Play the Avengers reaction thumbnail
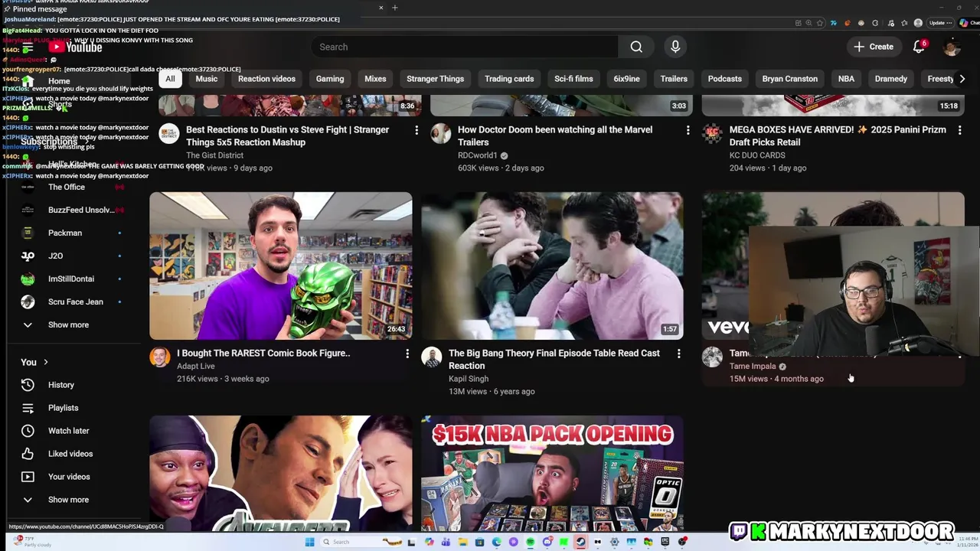Image resolution: width=980 pixels, height=551 pixels. pyautogui.click(x=280, y=473)
